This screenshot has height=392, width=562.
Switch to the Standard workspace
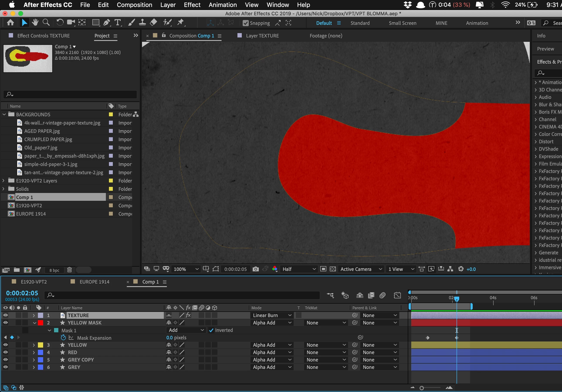[360, 23]
